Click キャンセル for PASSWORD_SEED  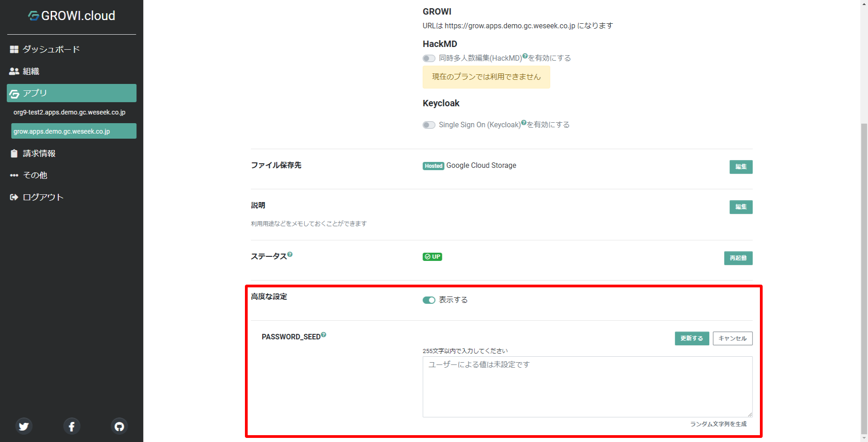click(x=733, y=338)
